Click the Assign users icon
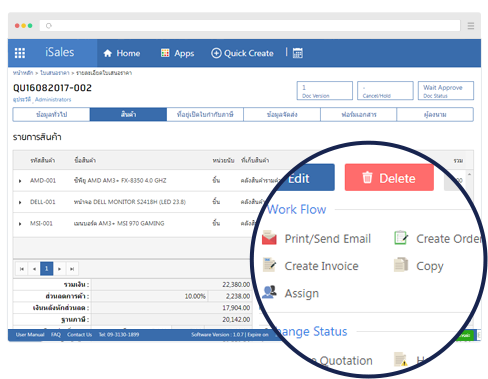 [269, 292]
